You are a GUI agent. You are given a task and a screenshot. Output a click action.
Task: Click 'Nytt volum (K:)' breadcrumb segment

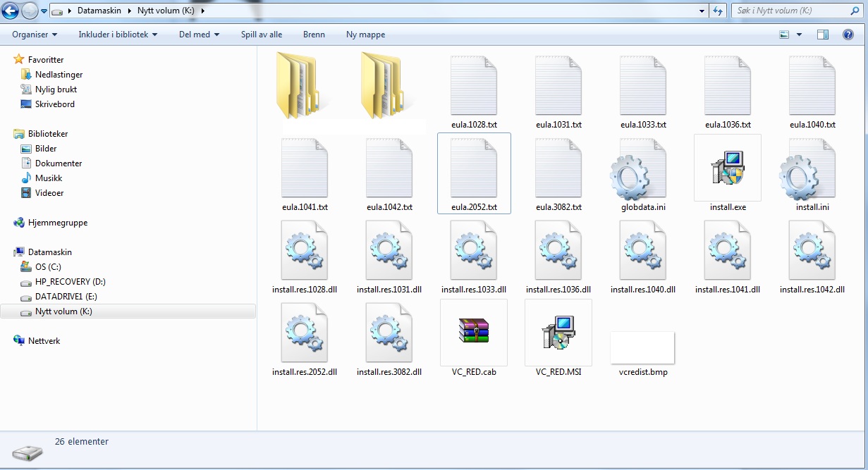tap(166, 11)
